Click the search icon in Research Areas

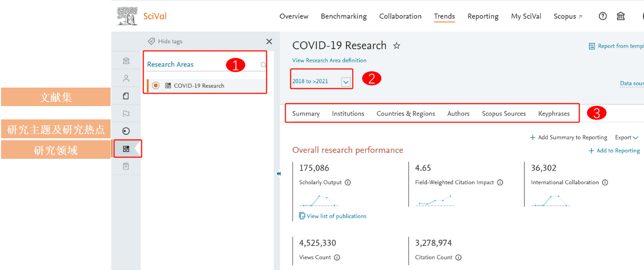click(x=263, y=65)
